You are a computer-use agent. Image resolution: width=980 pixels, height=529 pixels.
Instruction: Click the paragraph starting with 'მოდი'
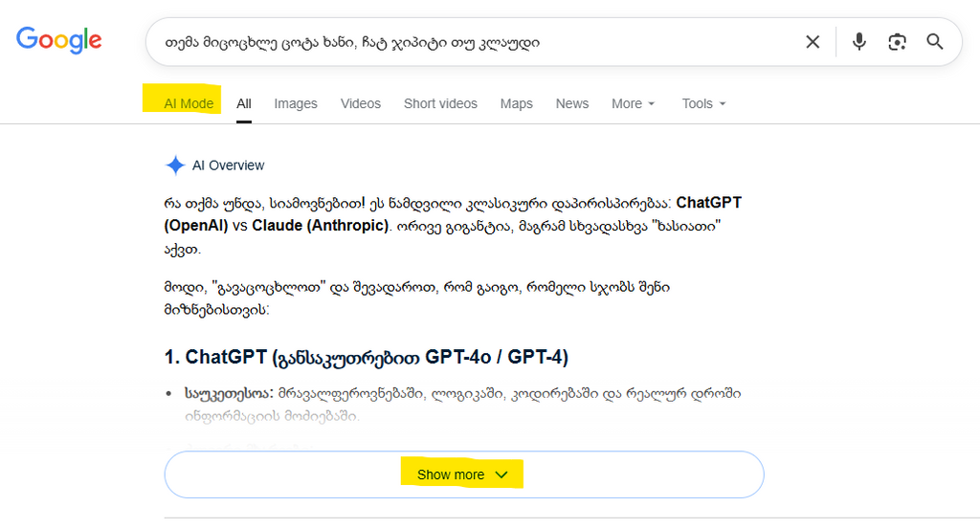tap(417, 298)
